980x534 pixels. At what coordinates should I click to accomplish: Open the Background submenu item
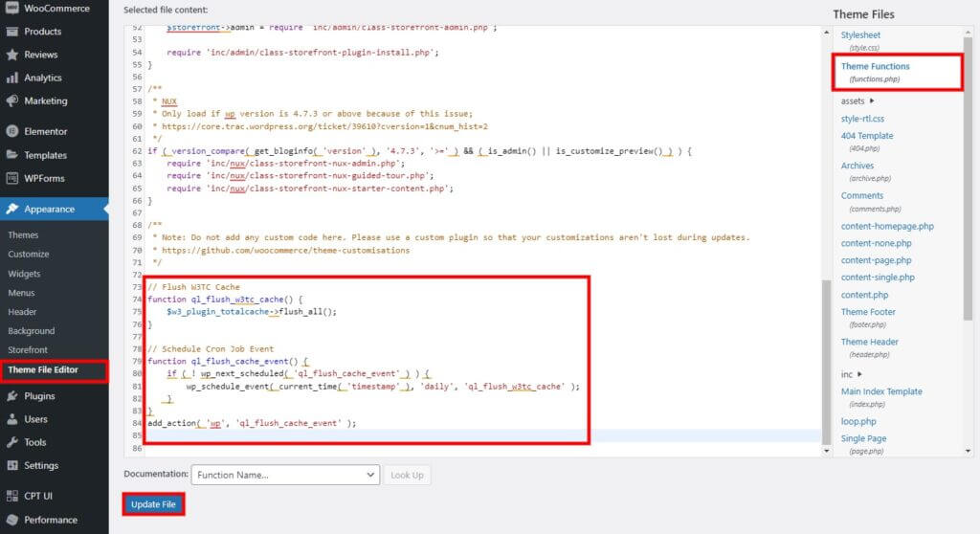(32, 331)
